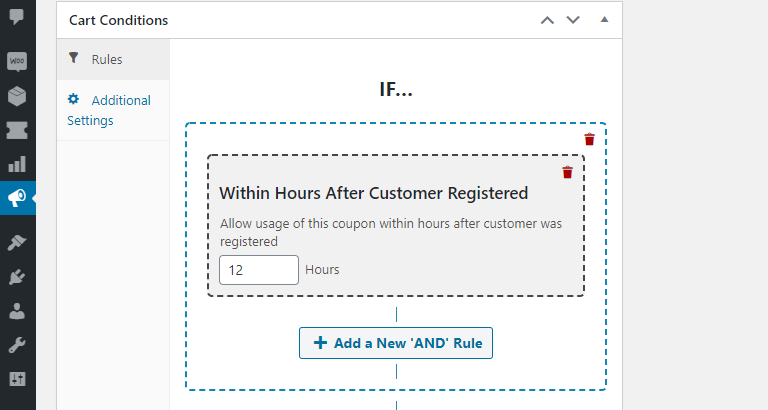Open the Users person icon
This screenshot has height=410, width=768.
17,311
